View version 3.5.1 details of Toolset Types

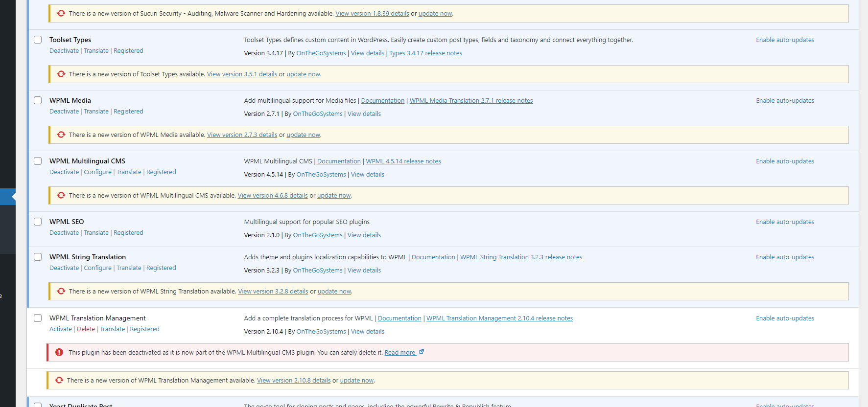(x=242, y=74)
